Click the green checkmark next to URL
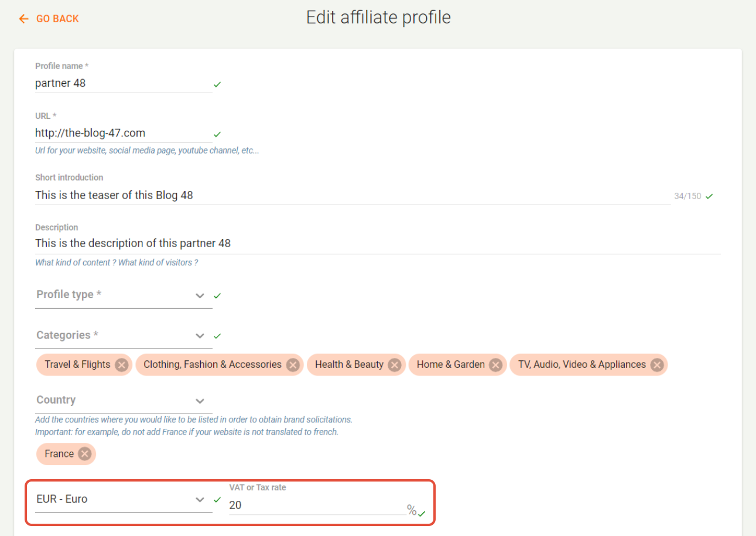The image size is (756, 536). (217, 134)
